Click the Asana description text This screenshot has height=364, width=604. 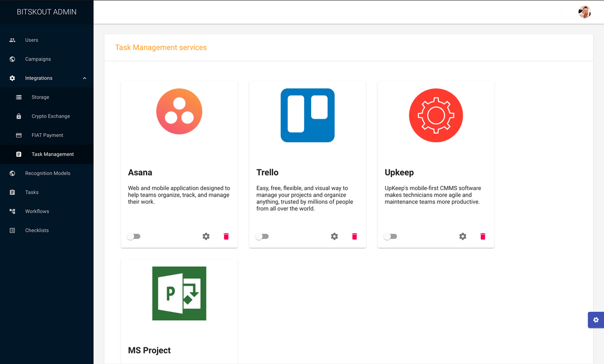click(179, 195)
